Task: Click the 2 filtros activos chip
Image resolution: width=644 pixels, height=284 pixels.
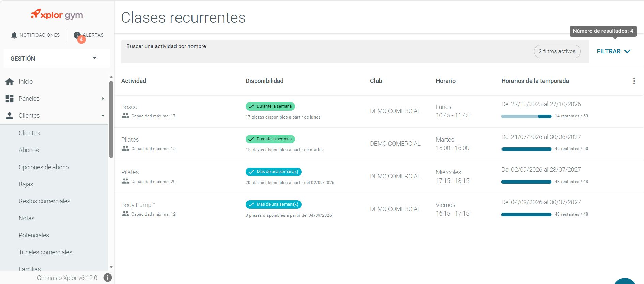Action: [557, 51]
